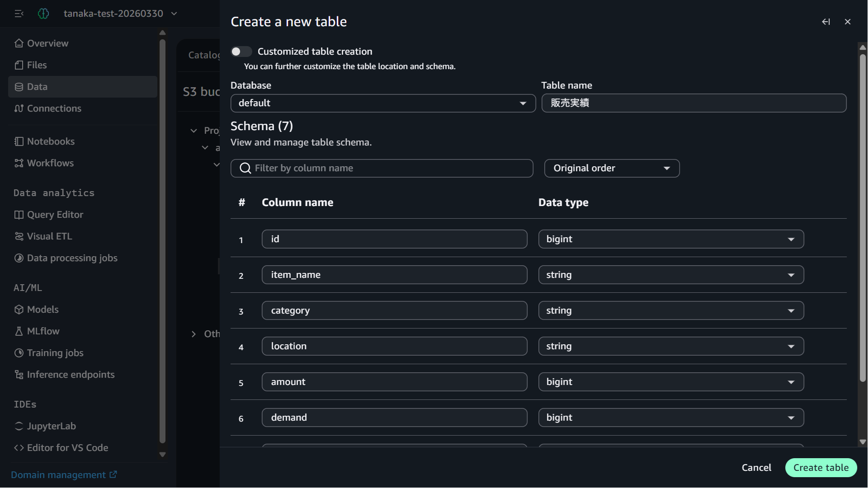The image size is (868, 488).
Task: Click the Filter by column name field
Action: click(x=382, y=168)
